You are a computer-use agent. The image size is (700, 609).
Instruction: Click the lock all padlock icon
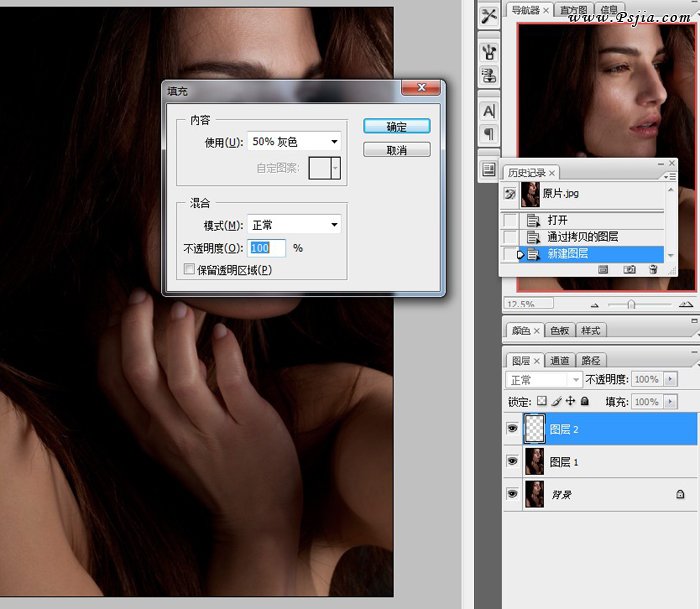coord(584,401)
